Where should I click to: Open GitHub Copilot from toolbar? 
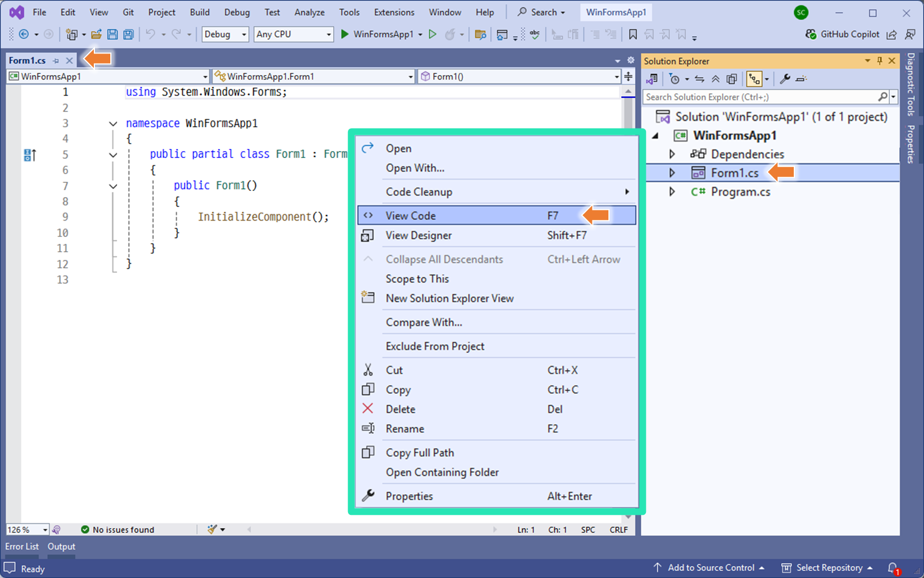coord(842,34)
